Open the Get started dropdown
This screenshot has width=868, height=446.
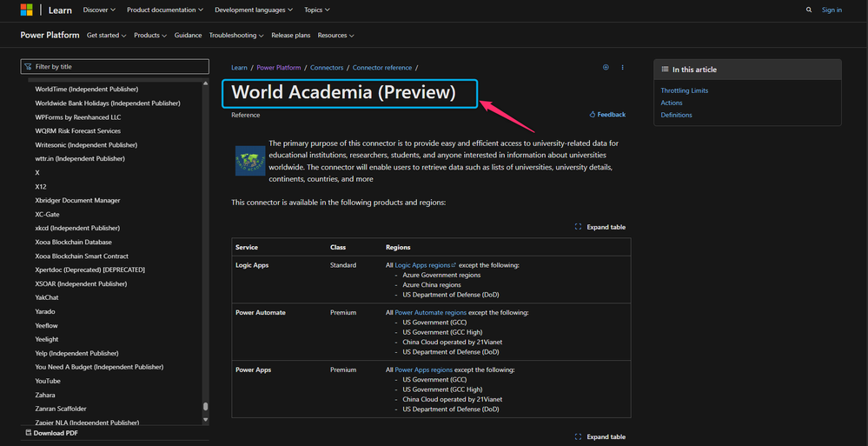(x=106, y=36)
